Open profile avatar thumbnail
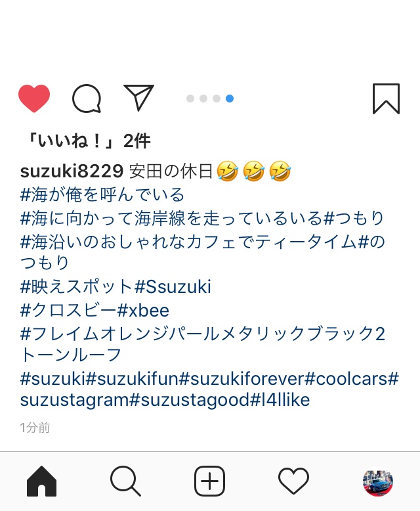This screenshot has height=511, width=420. 378,481
